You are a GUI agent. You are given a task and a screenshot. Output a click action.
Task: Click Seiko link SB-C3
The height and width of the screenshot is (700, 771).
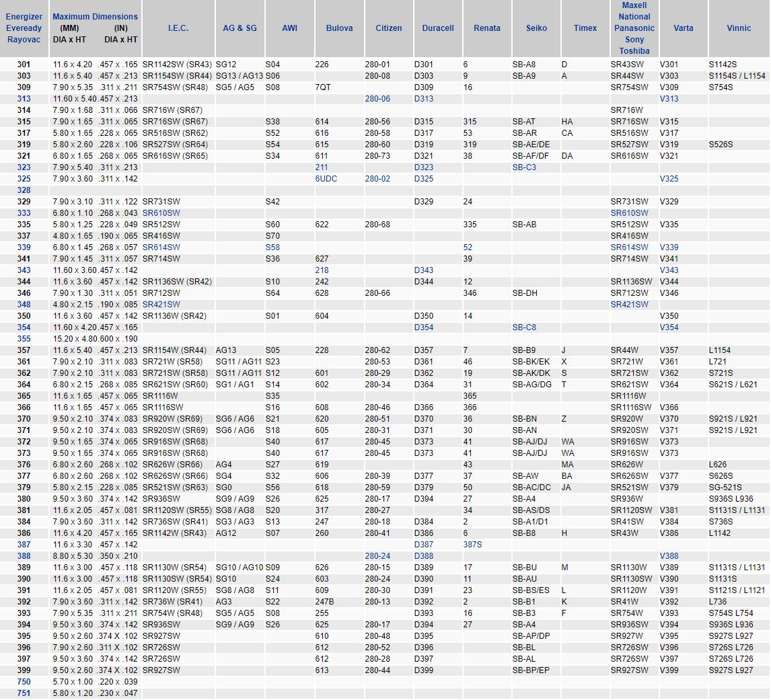(x=524, y=167)
